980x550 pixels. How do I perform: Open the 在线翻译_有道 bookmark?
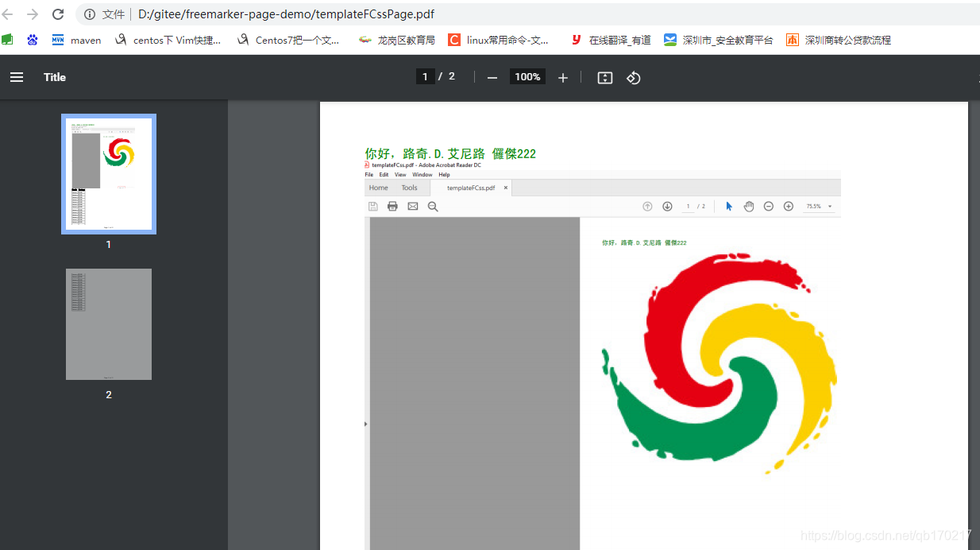coord(611,40)
